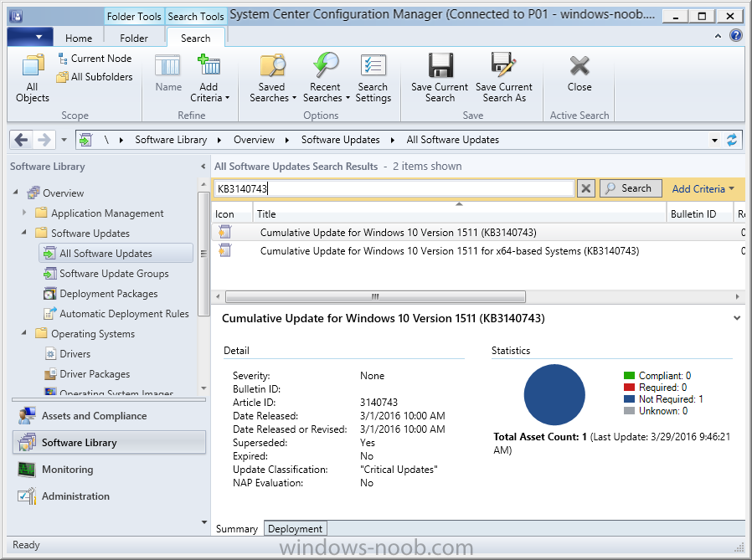Navigate forward with the forward arrow
The height and width of the screenshot is (560, 752).
[44, 140]
